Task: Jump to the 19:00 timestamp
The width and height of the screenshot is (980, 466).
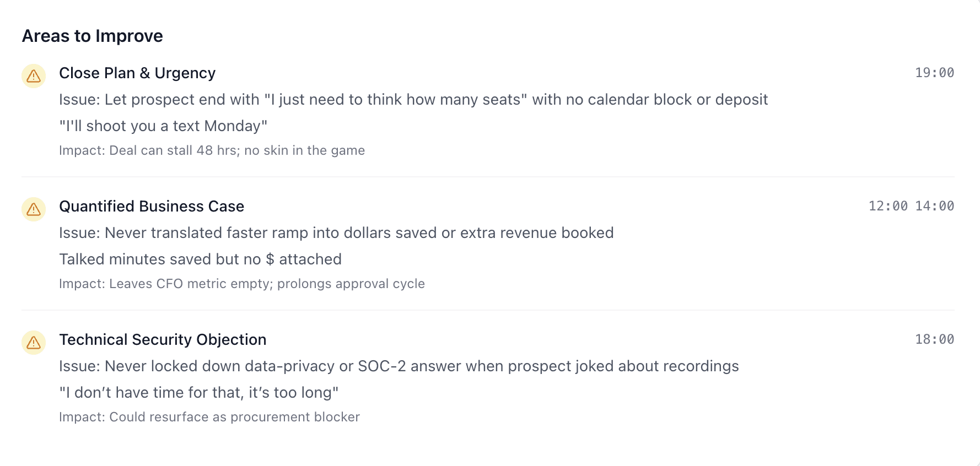Action: (x=934, y=73)
